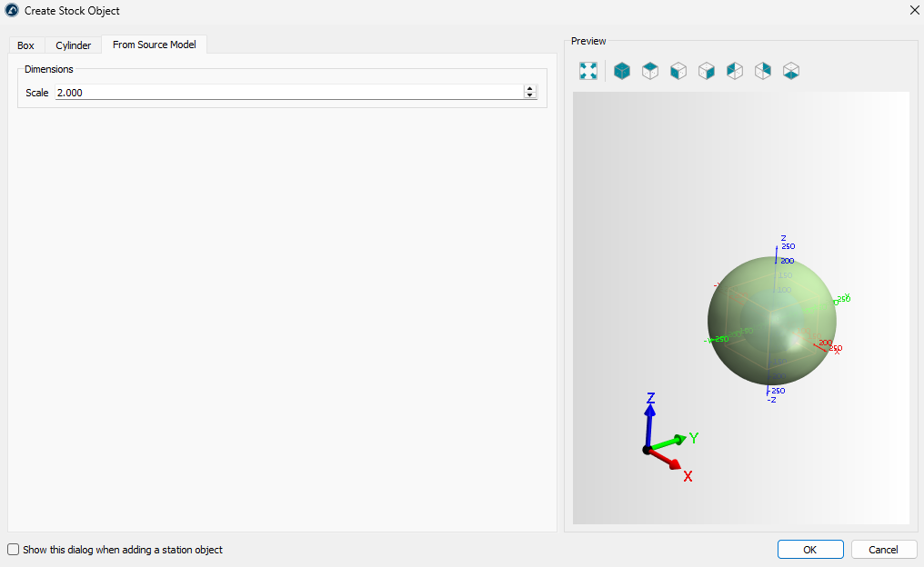Switch to the Box tab
This screenshot has width=924, height=567.
(25, 45)
